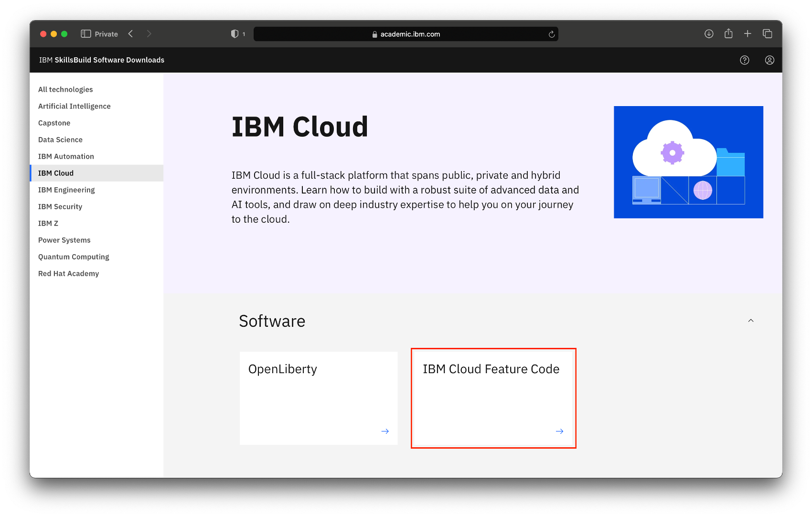Click the IBM Cloud page heading
Viewport: 812px width, 517px height.
tap(300, 127)
